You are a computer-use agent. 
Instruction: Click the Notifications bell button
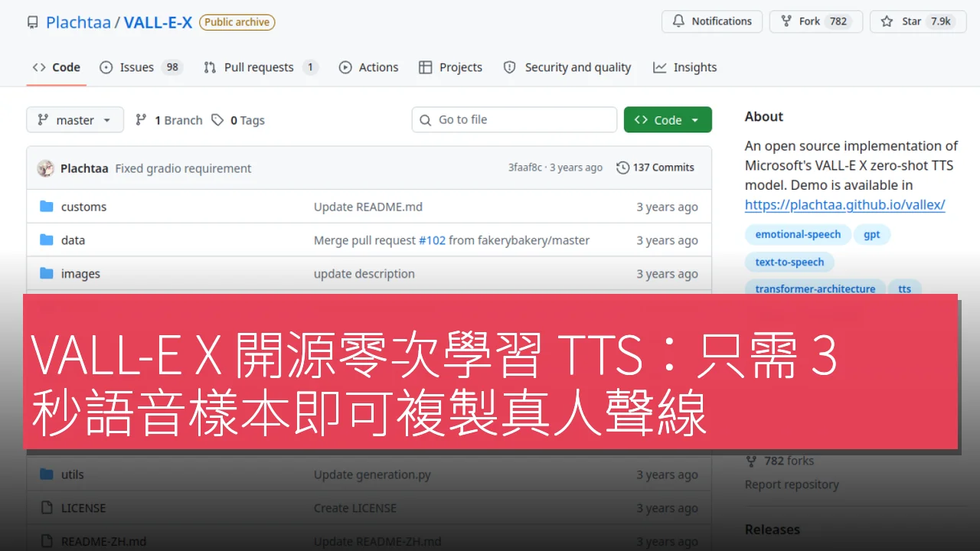(712, 21)
